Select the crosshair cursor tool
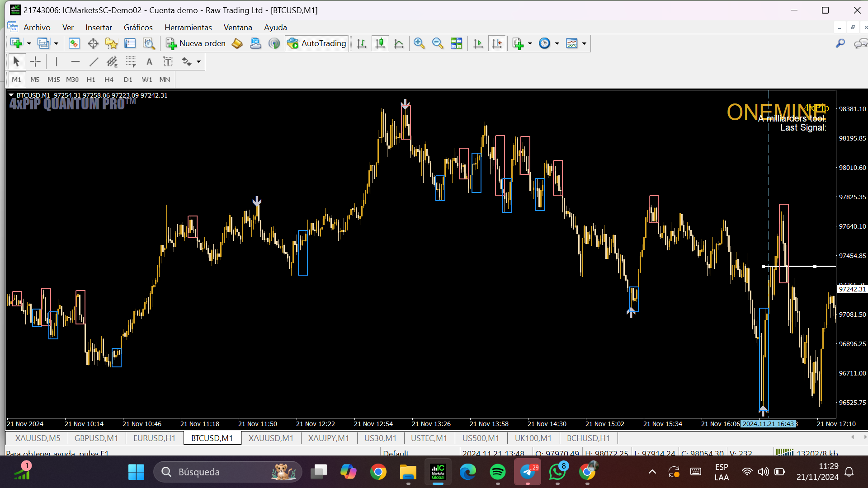 pos(35,62)
